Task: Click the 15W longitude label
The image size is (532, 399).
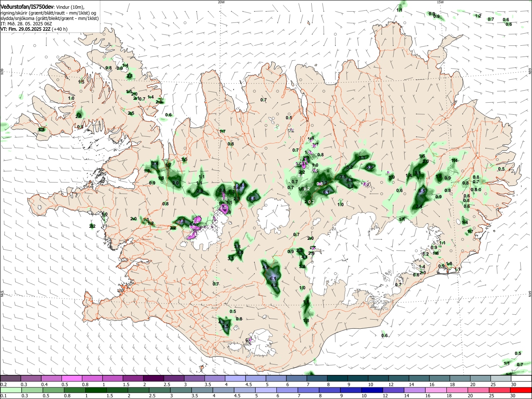Action: click(440, 2)
